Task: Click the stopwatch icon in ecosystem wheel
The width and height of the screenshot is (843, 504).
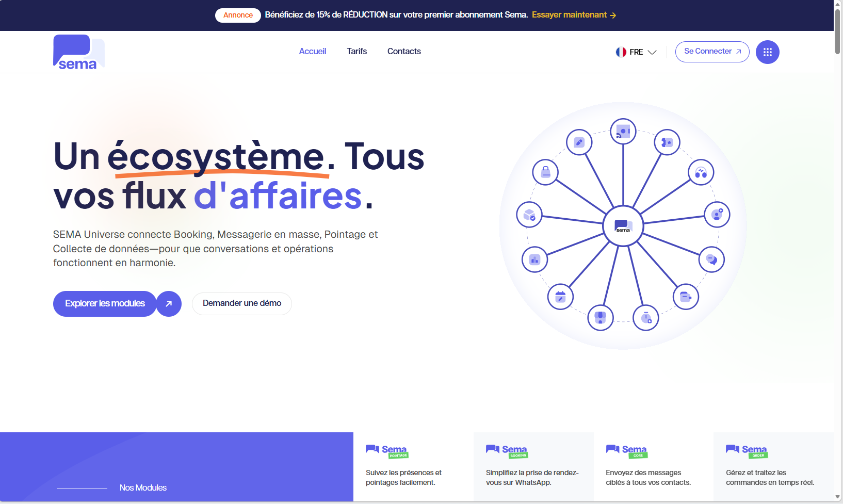Action: pos(646,317)
